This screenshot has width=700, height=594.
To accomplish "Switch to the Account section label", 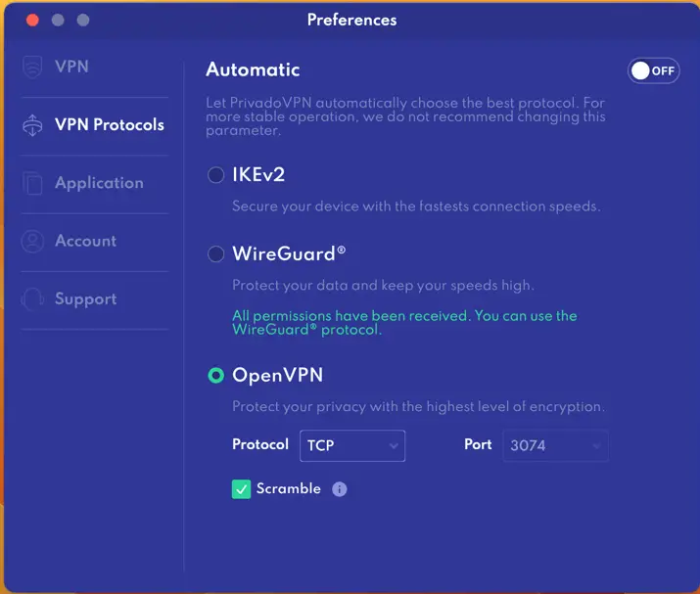I will pyautogui.click(x=86, y=241).
